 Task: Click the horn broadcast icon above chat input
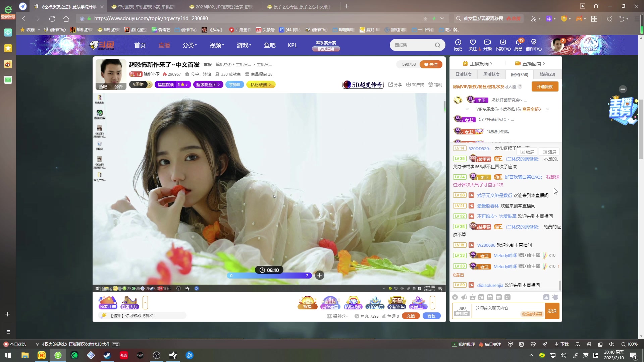coord(464,297)
